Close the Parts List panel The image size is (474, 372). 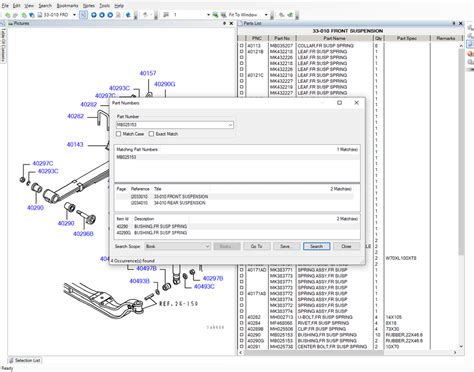pos(461,24)
